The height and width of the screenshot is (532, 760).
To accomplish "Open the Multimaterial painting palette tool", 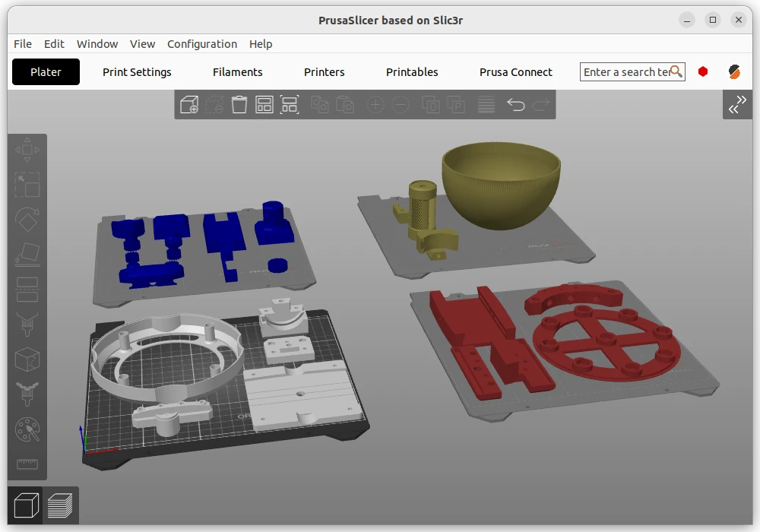I will (x=27, y=429).
